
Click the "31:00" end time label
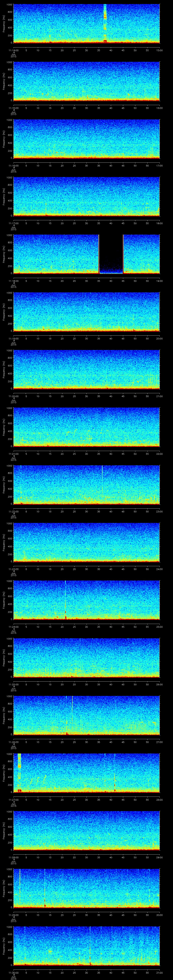pos(160,972)
